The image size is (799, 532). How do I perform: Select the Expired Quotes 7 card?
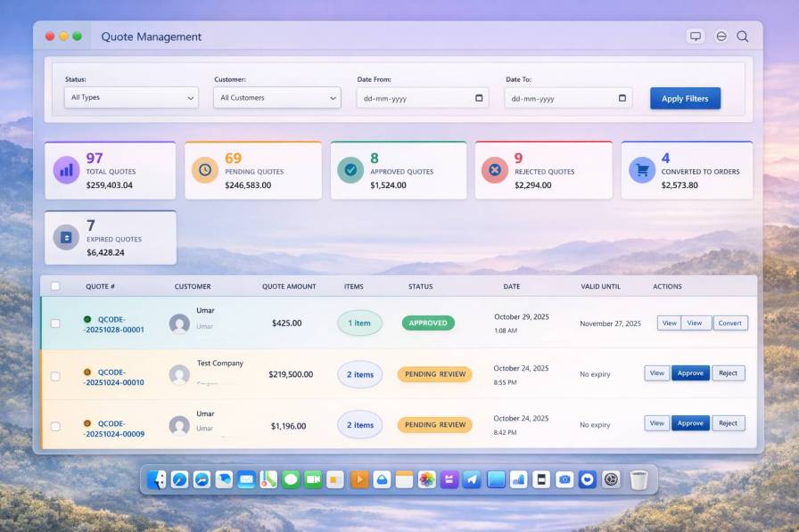click(x=111, y=238)
